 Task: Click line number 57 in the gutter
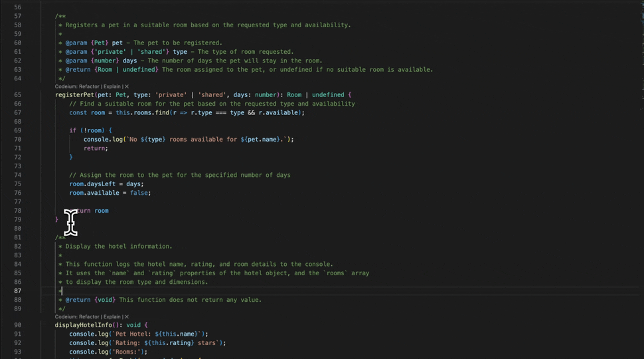point(18,16)
